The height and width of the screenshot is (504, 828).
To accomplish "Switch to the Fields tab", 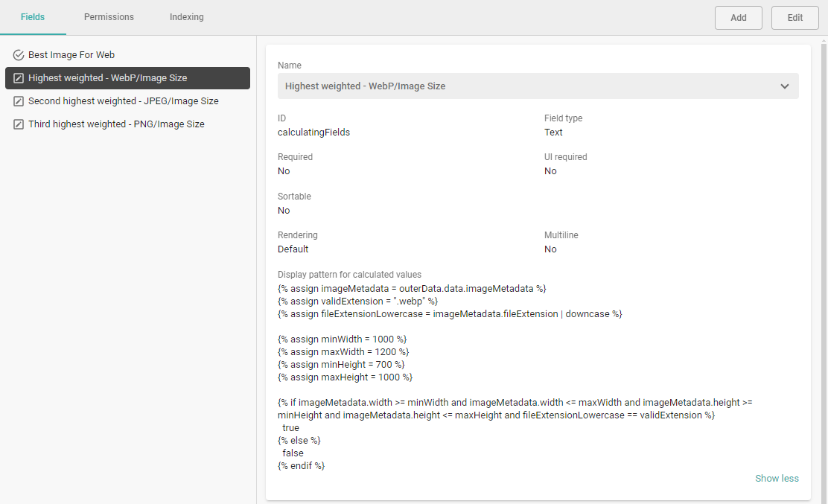I will coord(33,17).
